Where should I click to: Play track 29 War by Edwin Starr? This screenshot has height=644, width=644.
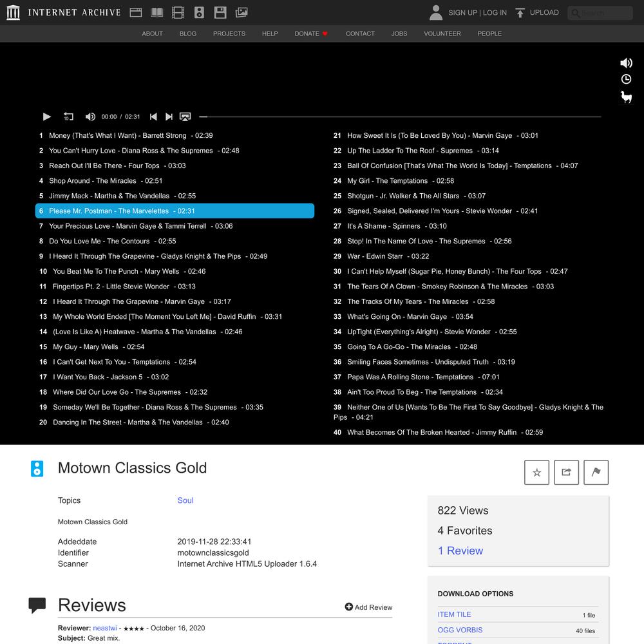469,256
